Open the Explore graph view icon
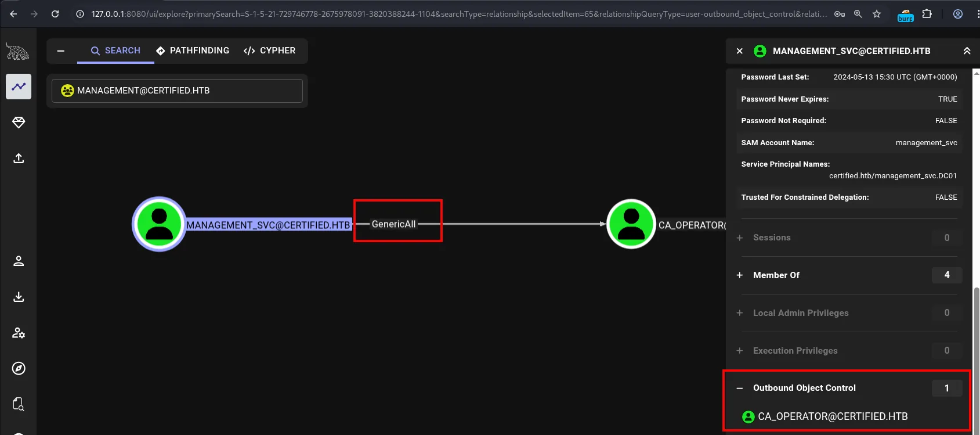This screenshot has height=435, width=980. coord(19,87)
